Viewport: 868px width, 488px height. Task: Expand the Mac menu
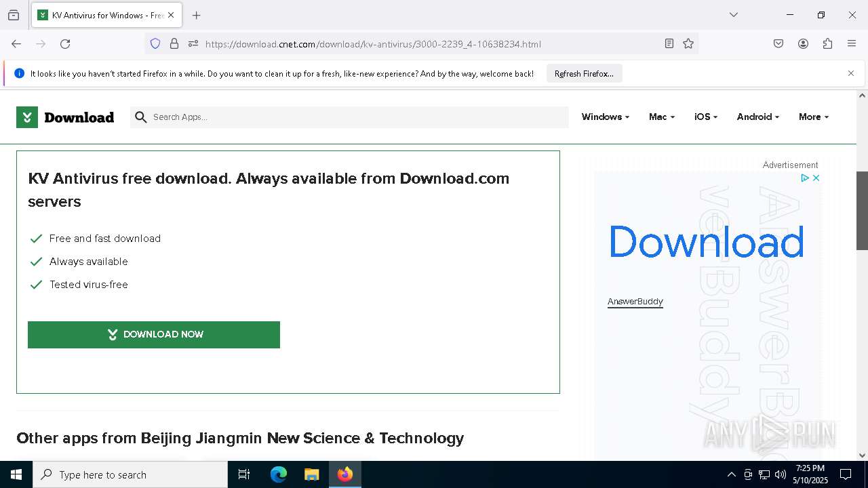[662, 117]
